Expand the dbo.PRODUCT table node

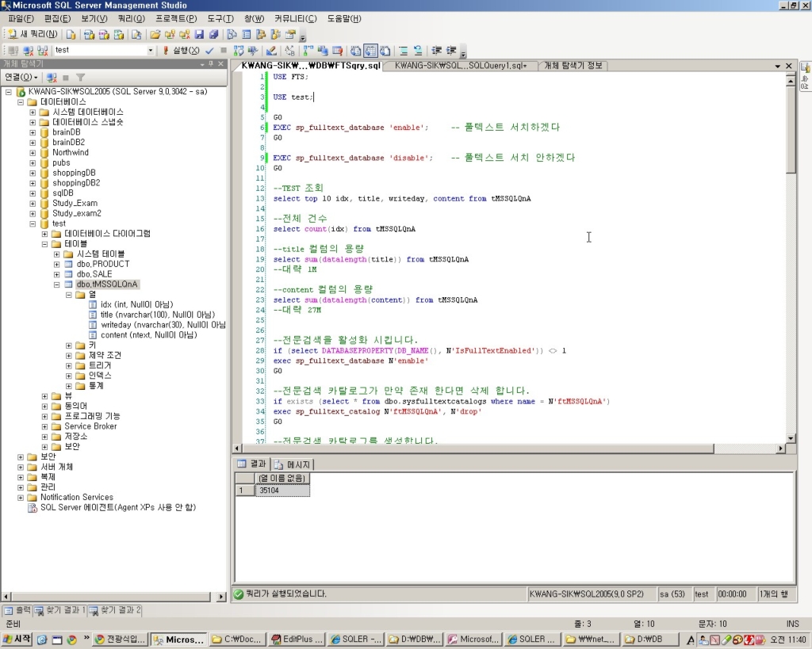point(57,265)
